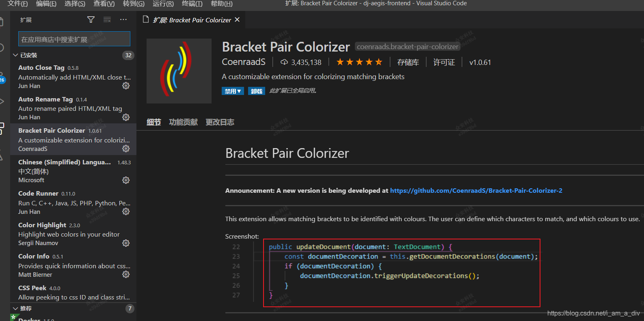The width and height of the screenshot is (644, 321).
Task: Click the install count download icon
Action: point(284,62)
